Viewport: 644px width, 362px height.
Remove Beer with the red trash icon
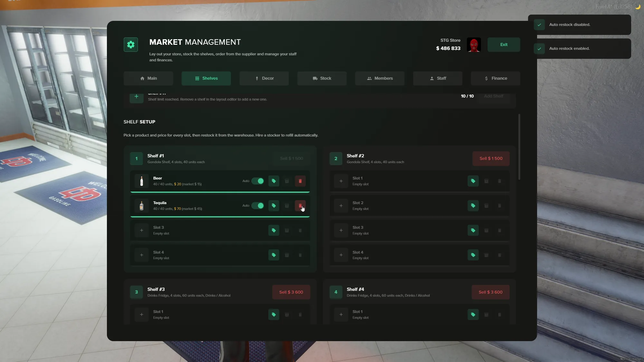pos(300,181)
